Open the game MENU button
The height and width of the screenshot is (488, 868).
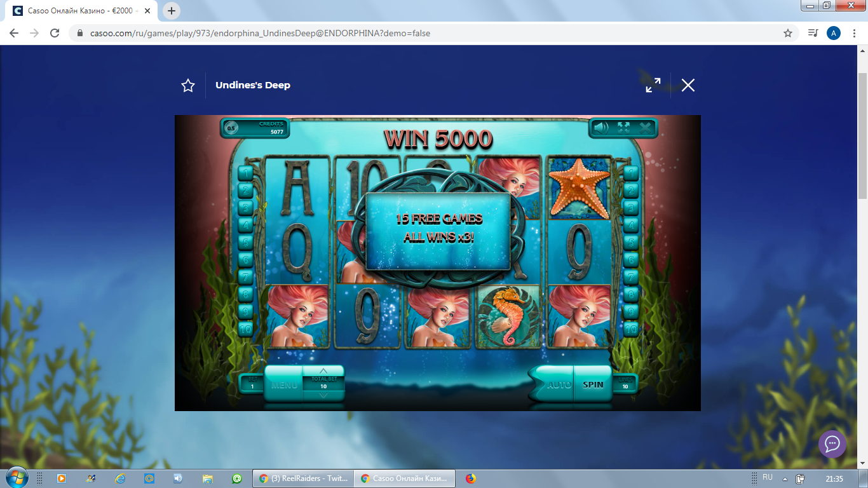(x=283, y=384)
